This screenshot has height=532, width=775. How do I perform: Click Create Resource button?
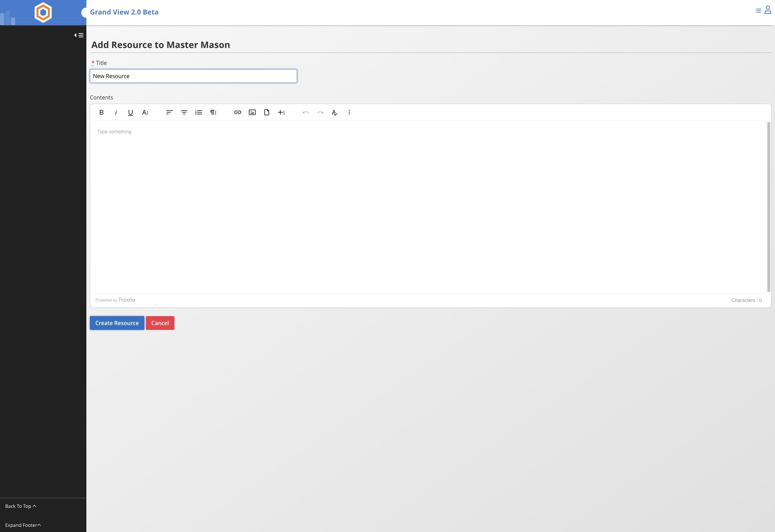(x=117, y=323)
